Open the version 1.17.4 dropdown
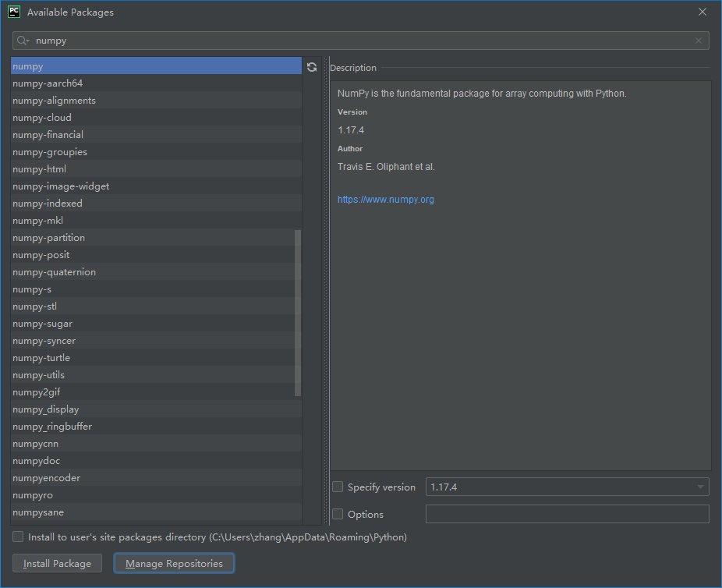The image size is (722, 588). pos(568,487)
